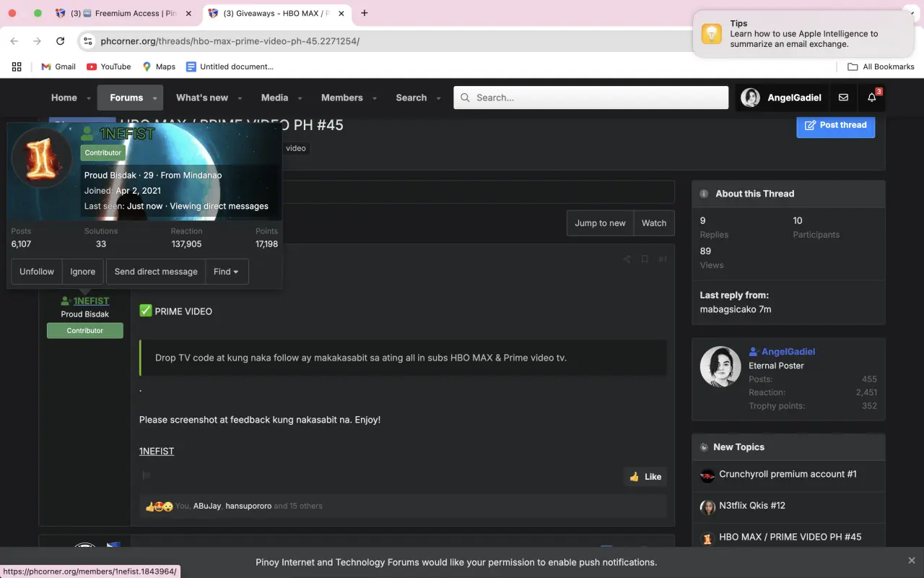Click the Ignore button in member card
This screenshot has height=578, width=924.
82,272
